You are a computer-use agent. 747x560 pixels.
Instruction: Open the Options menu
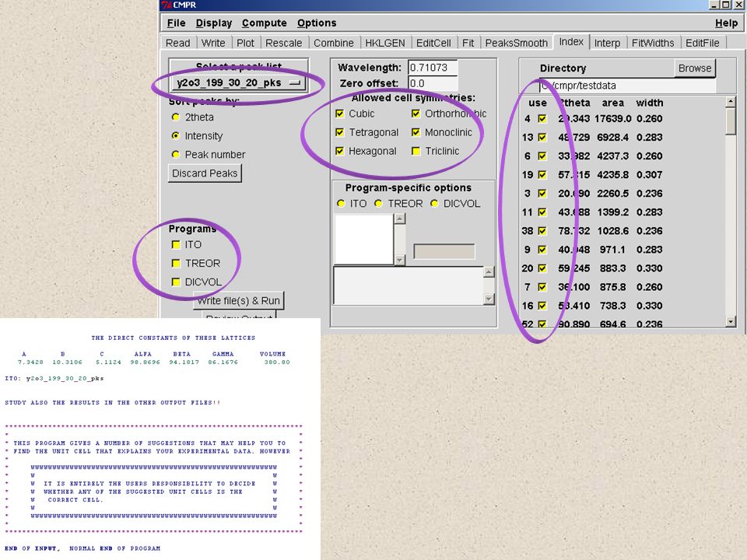pos(317,23)
